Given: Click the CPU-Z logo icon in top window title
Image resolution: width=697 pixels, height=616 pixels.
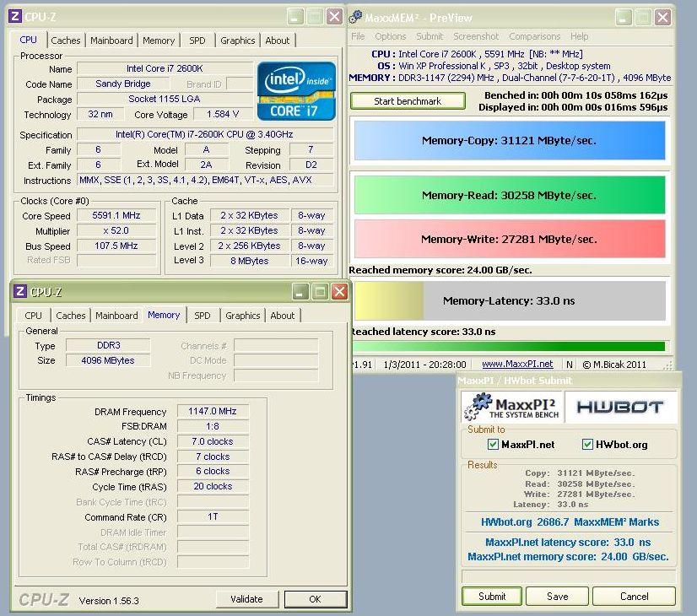Looking at the screenshot, I should pos(15,16).
